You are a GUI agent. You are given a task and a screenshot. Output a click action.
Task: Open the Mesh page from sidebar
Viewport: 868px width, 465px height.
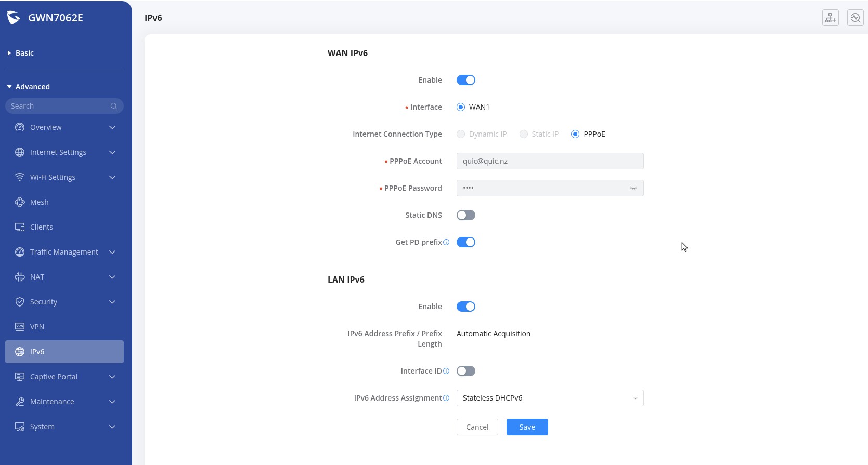pos(40,202)
